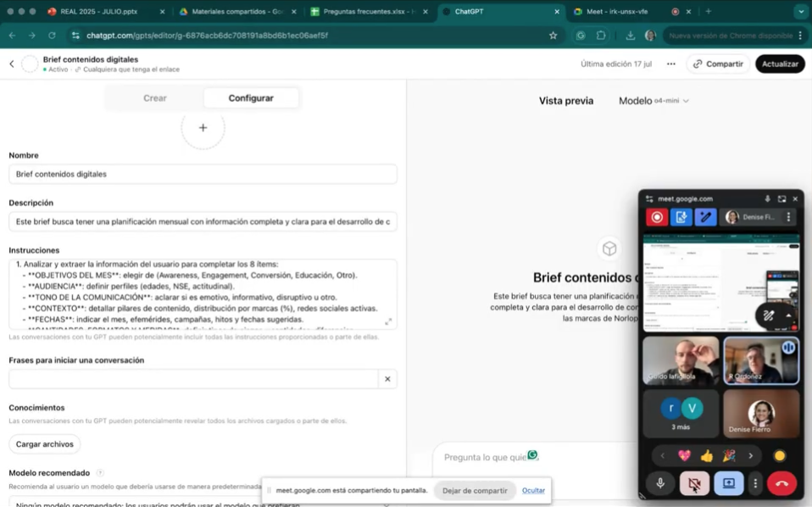Reload the current page
Screen dimensions: 812x507
tap(52, 36)
